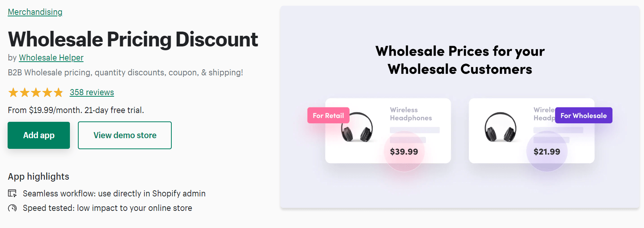The image size is (644, 228).
Task: Click the pink For Retail badge
Action: click(328, 115)
